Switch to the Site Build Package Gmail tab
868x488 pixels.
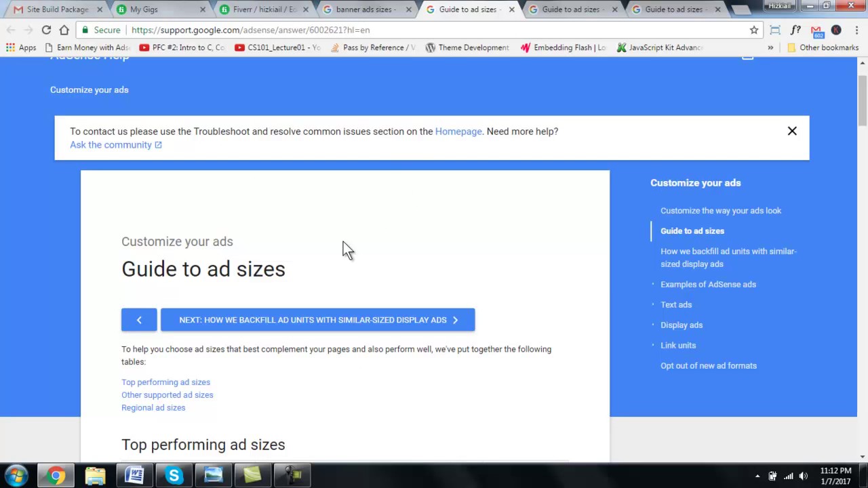(x=58, y=9)
